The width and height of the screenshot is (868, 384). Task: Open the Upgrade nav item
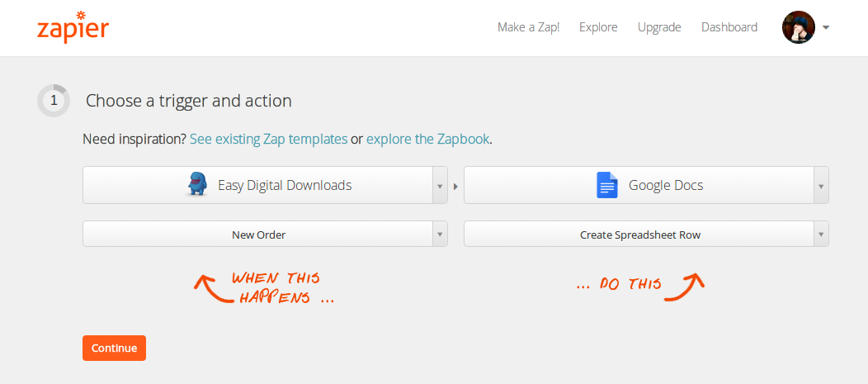(659, 27)
